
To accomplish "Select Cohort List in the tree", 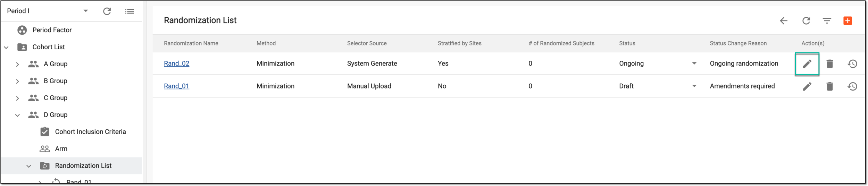I will 49,47.
